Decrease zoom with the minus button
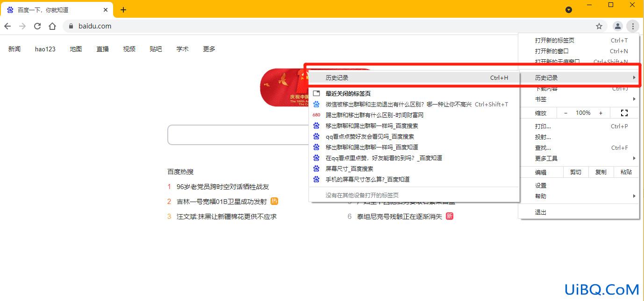Viewport: 644px width, 301px height. [x=566, y=113]
